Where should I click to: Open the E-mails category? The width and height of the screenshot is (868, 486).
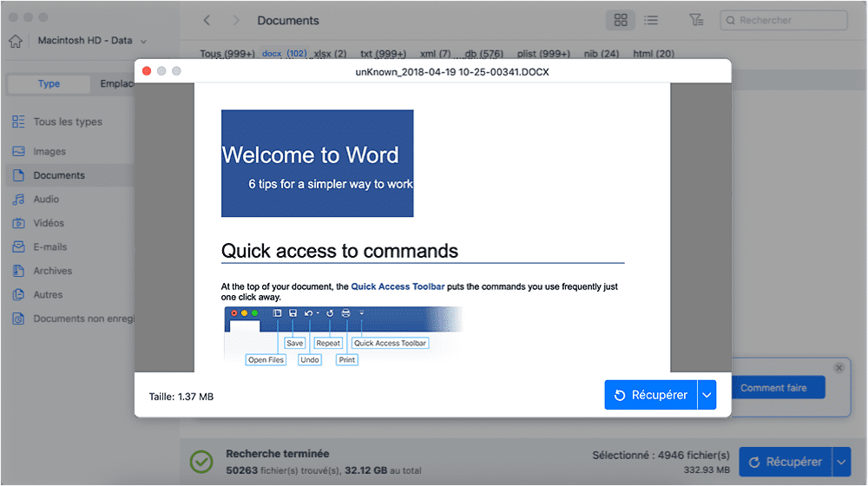(49, 246)
